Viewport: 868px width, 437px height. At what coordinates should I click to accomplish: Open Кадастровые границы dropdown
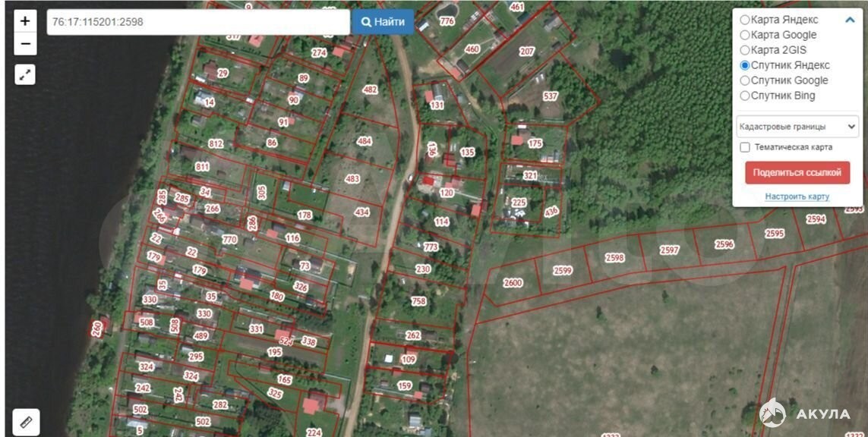[x=797, y=127]
